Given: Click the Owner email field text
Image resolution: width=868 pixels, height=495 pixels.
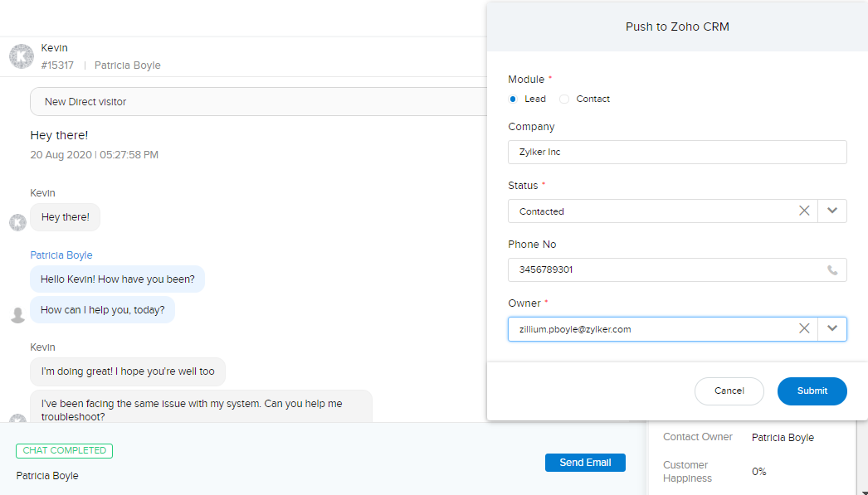Looking at the screenshot, I should point(575,329).
